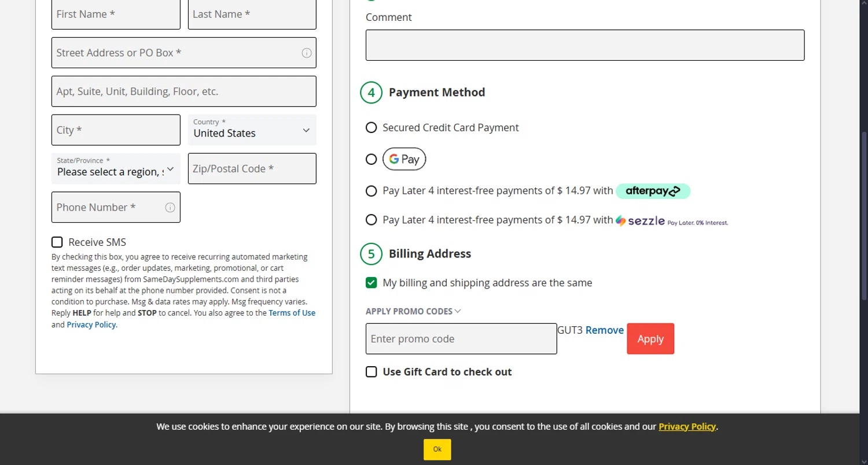
Task: Dismiss cookie banner with Ok button
Action: pos(437,449)
